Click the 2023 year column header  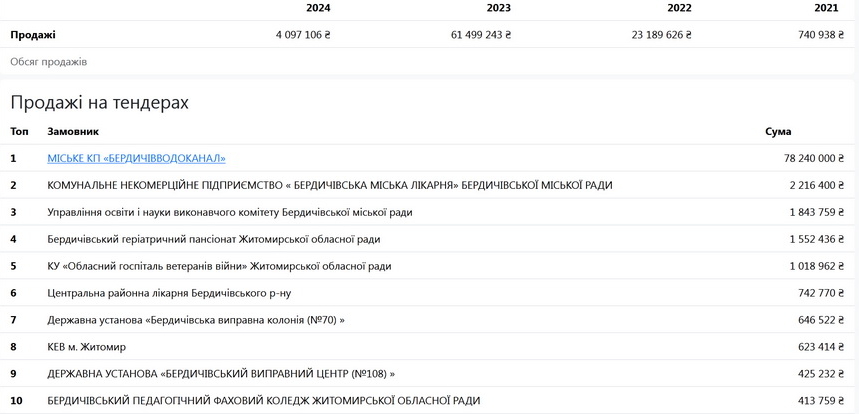coord(498,8)
